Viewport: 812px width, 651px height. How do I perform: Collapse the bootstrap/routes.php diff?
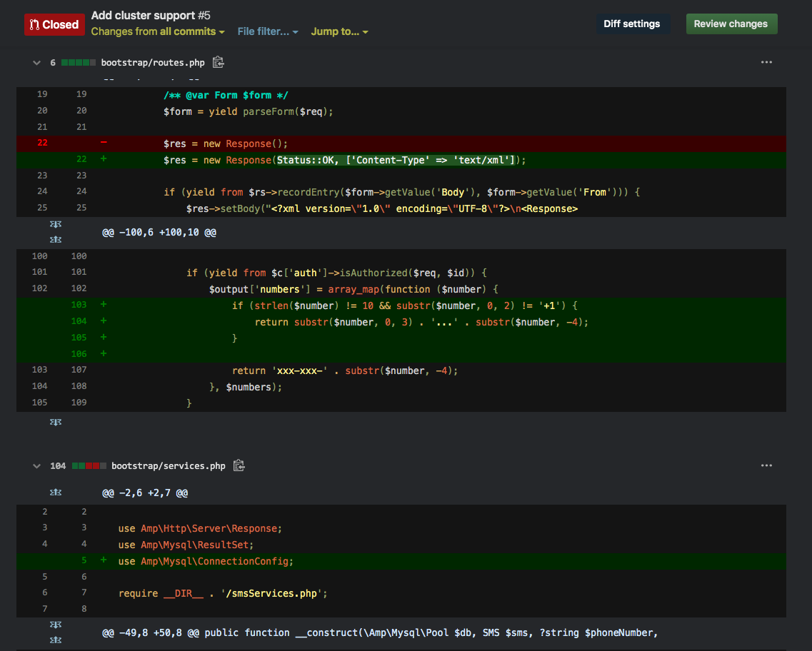pyautogui.click(x=36, y=63)
